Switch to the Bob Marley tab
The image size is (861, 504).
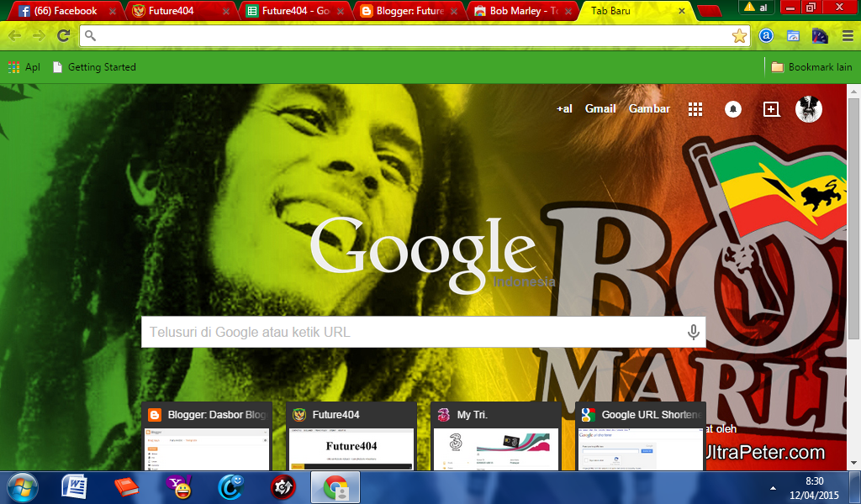(523, 11)
